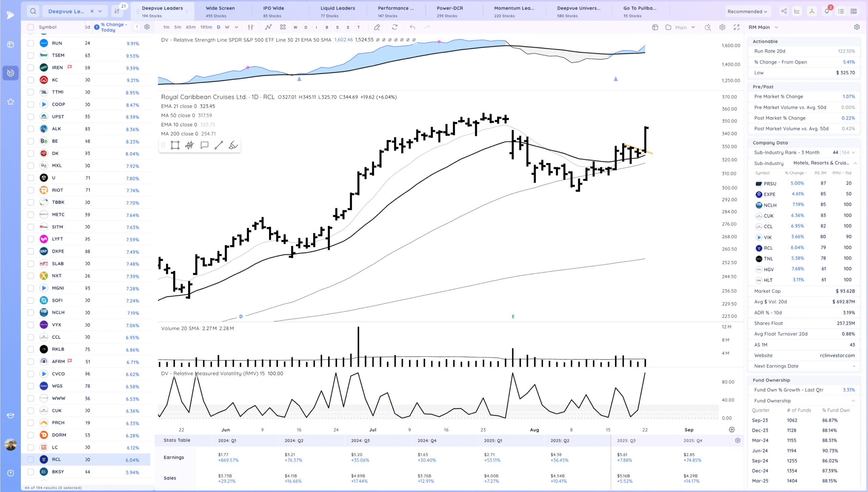Open the chart settings gear icon
Screen dimensions: 868x492
click(722, 27)
